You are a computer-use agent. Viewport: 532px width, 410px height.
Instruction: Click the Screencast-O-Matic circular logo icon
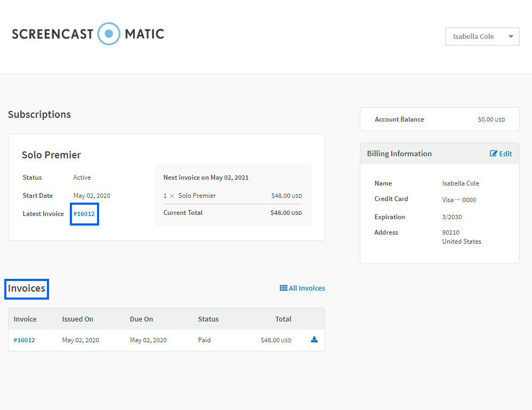(109, 34)
